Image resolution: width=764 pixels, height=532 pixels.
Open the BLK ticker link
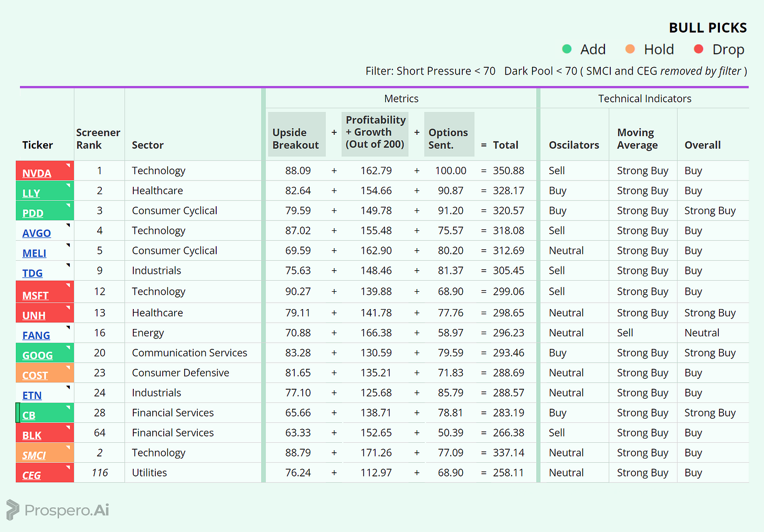pyautogui.click(x=31, y=435)
